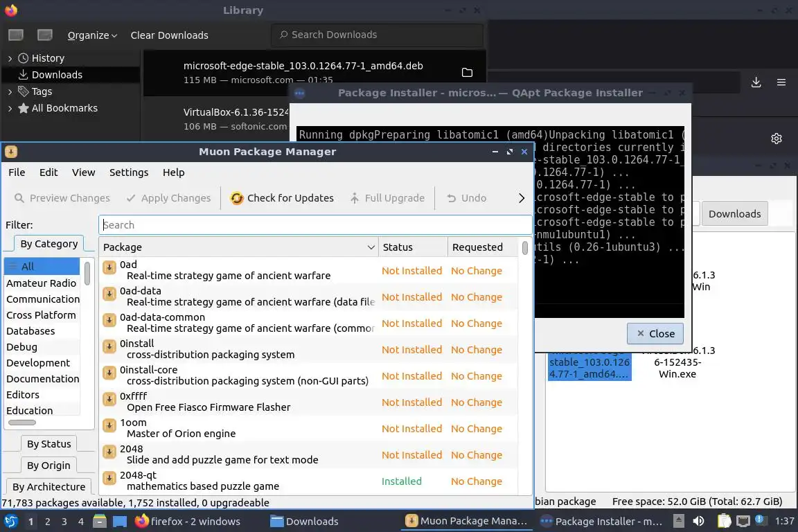Expand the Tags tree item

[10, 91]
